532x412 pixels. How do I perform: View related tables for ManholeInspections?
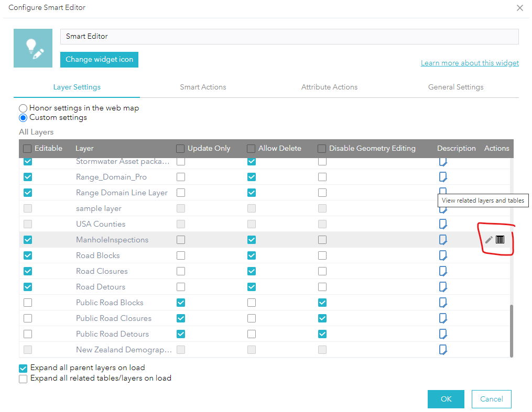500,240
